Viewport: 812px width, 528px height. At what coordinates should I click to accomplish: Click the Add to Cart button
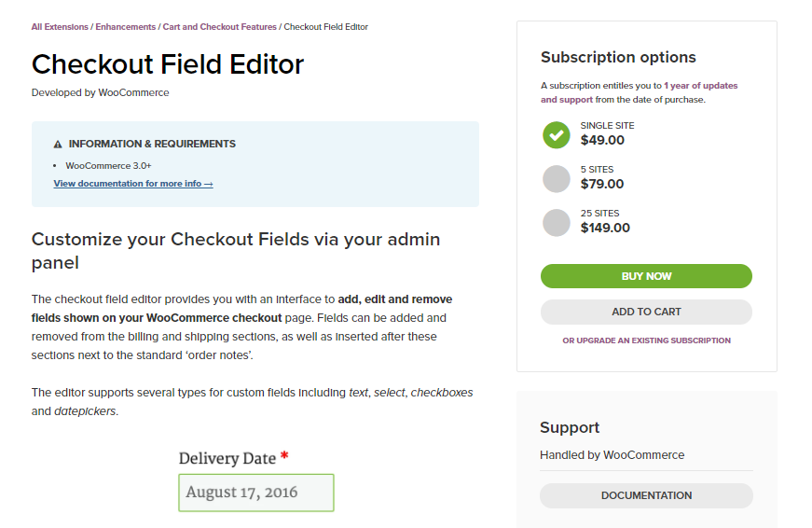click(x=646, y=312)
